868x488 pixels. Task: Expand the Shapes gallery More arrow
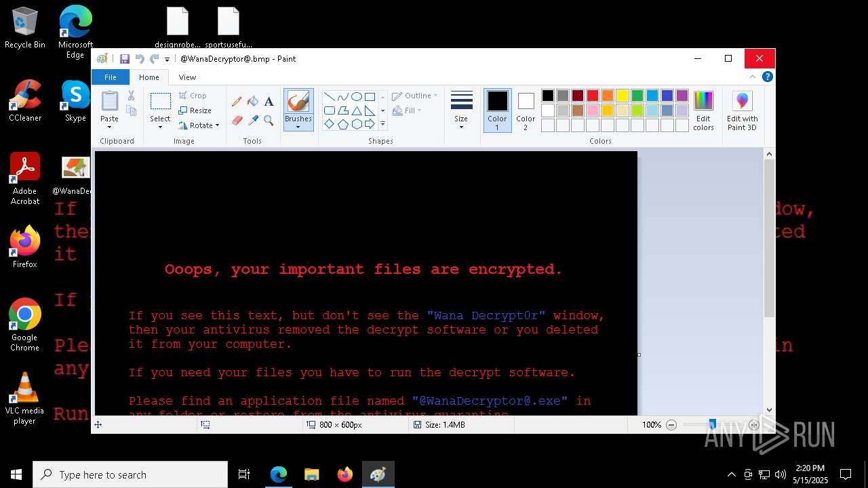click(382, 124)
